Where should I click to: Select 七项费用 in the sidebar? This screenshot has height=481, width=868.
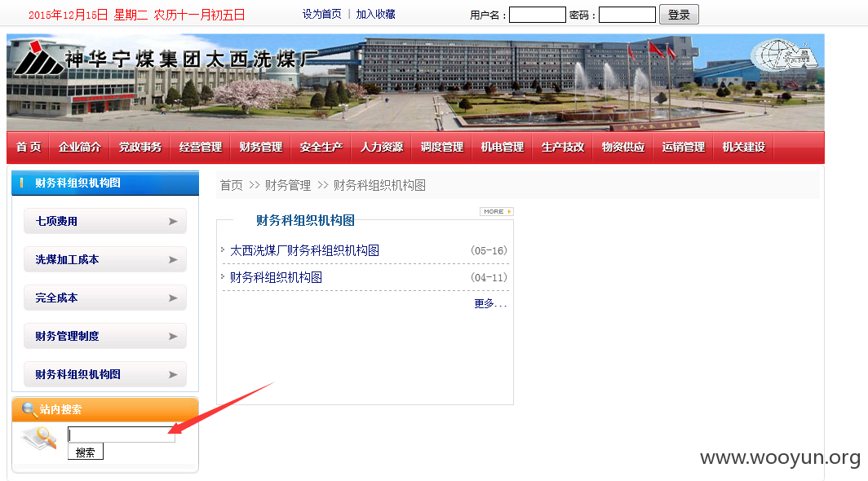[x=105, y=222]
